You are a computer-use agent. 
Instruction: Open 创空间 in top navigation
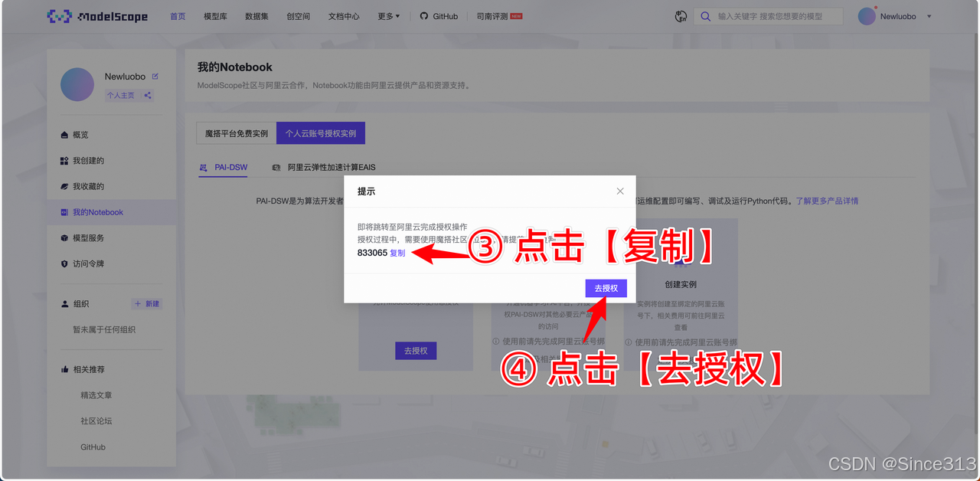[298, 16]
